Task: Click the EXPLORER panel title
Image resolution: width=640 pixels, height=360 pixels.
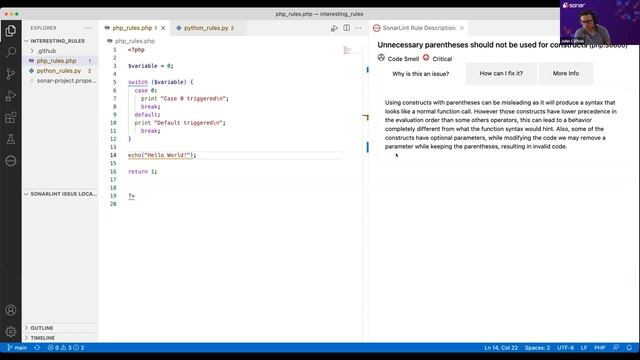Action: (x=43, y=28)
